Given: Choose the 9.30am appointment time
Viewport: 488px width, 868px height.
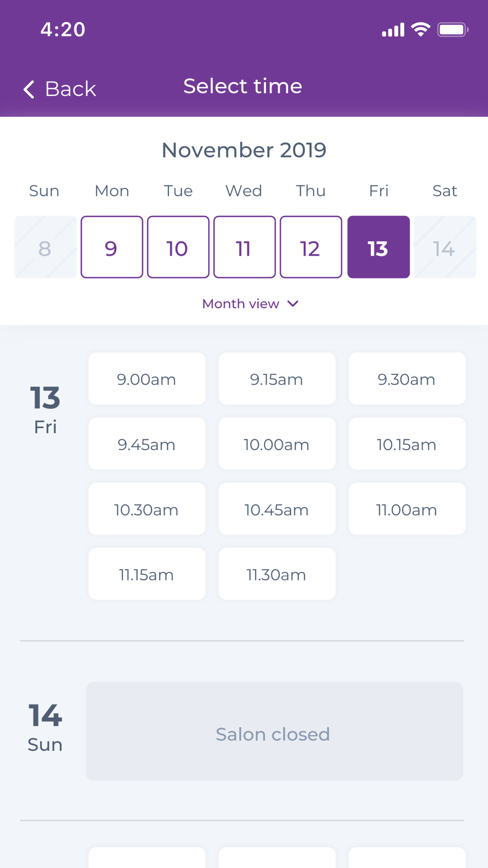Looking at the screenshot, I should tap(407, 379).
